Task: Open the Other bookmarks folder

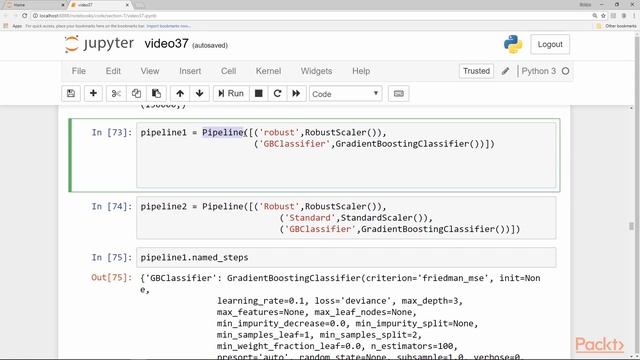Action: coord(616,26)
